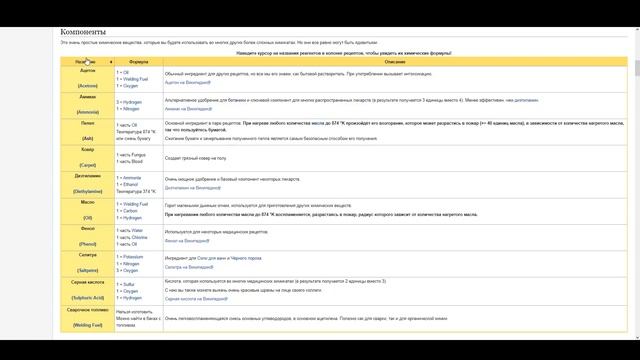Screen dimensions: 640x360
Task: Open Hydrogen link in Ammonia formula
Action: pos(132,102)
